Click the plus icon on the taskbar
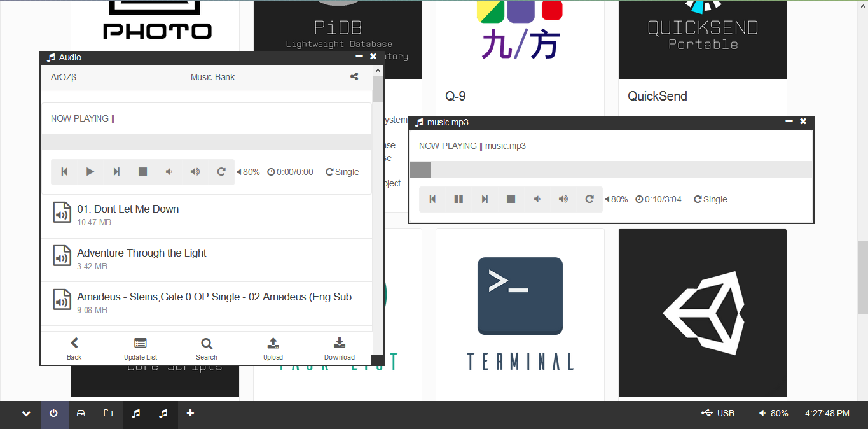The width and height of the screenshot is (868, 429). tap(190, 414)
